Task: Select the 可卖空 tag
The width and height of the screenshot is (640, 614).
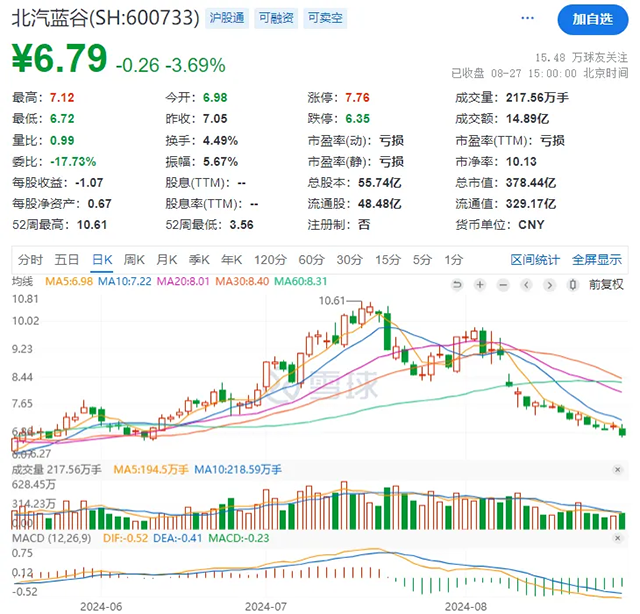Action: coord(325,18)
